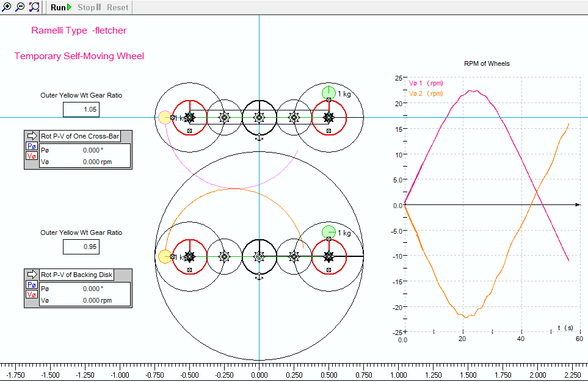Image resolution: width=588 pixels, height=382 pixels.
Task: Toggle Vø button on Cross-Bar meter
Action: [32, 156]
